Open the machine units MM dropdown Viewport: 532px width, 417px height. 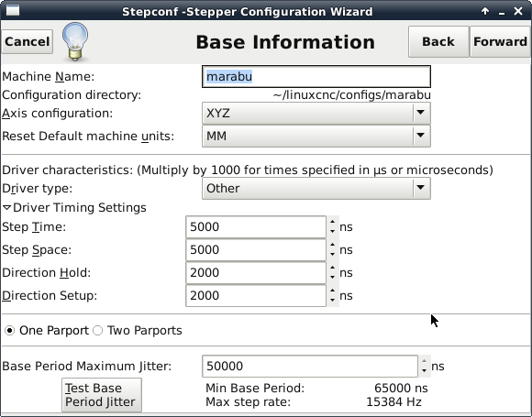(x=316, y=136)
